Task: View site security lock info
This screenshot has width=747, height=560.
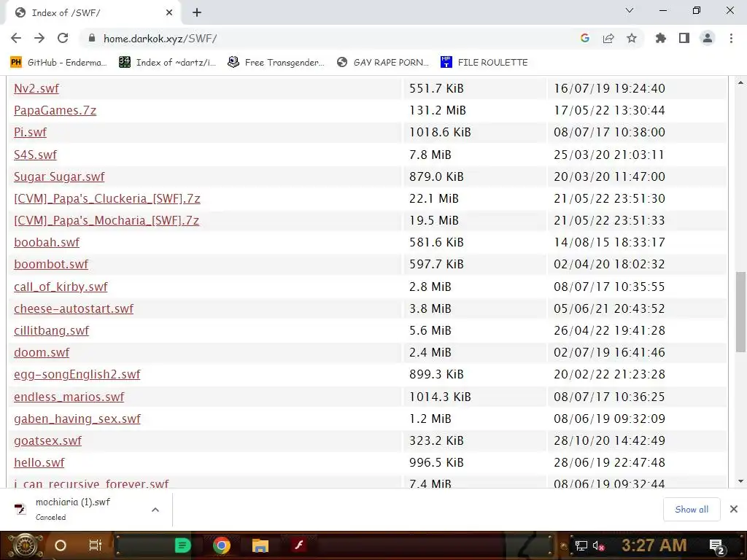Action: pos(92,38)
